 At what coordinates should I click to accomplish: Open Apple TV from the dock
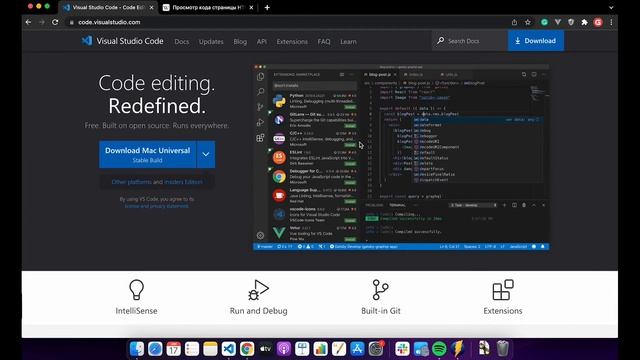point(265,349)
